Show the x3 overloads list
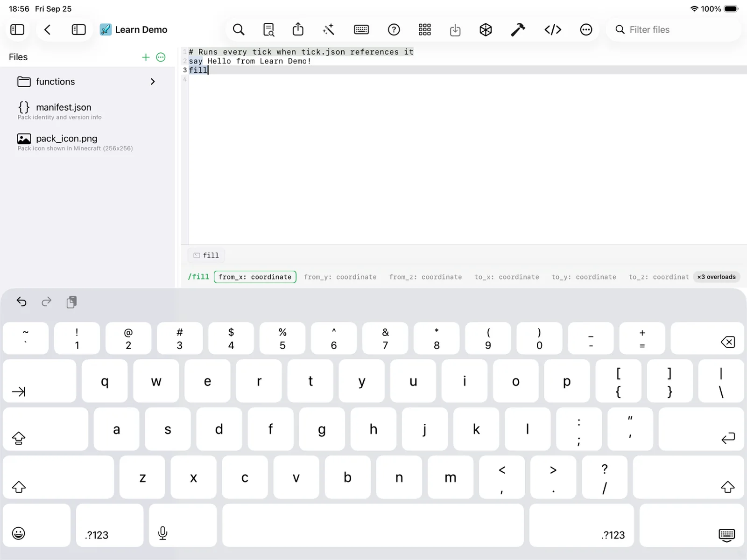 pos(716,277)
